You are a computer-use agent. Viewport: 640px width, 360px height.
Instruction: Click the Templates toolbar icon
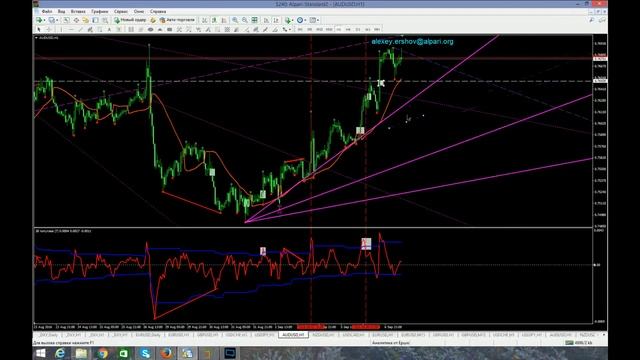[x=313, y=20]
